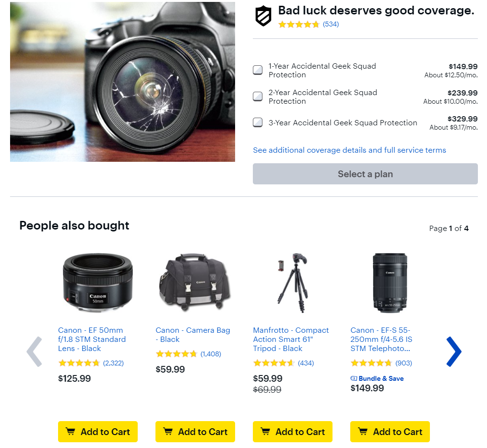Select the 2-Year Accidental Geek Squad Protection checkbox
This screenshot has width=487, height=448.
coord(258,97)
